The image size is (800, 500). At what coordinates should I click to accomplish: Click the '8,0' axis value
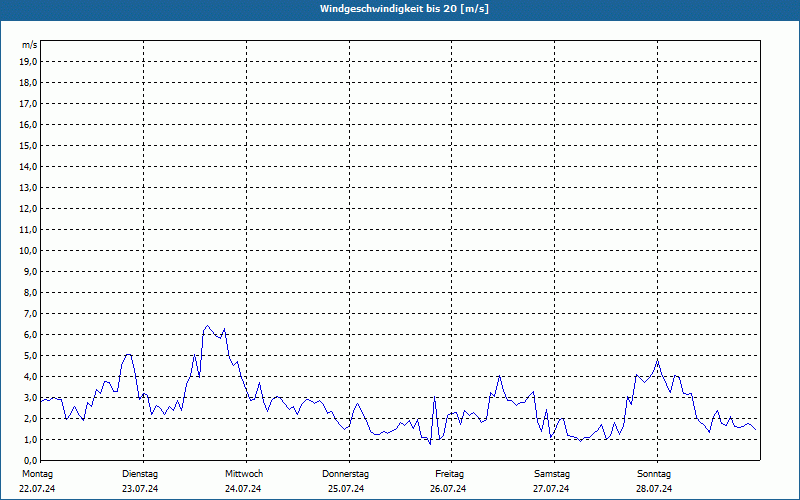click(x=31, y=292)
